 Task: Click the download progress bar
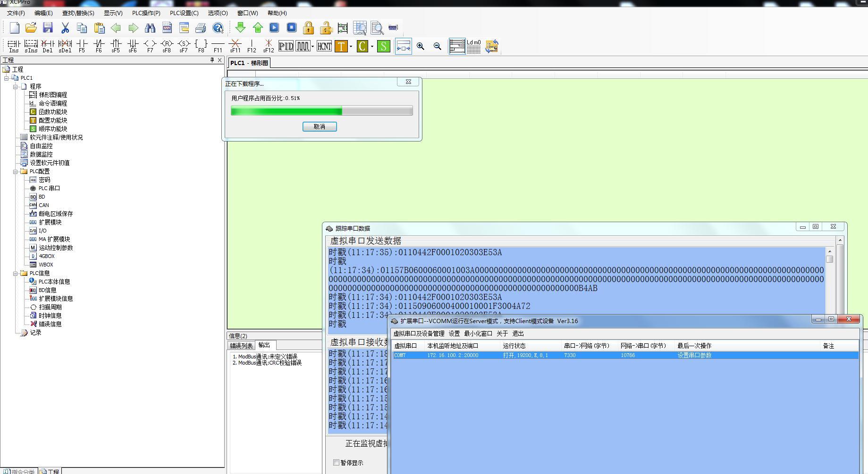click(x=321, y=111)
